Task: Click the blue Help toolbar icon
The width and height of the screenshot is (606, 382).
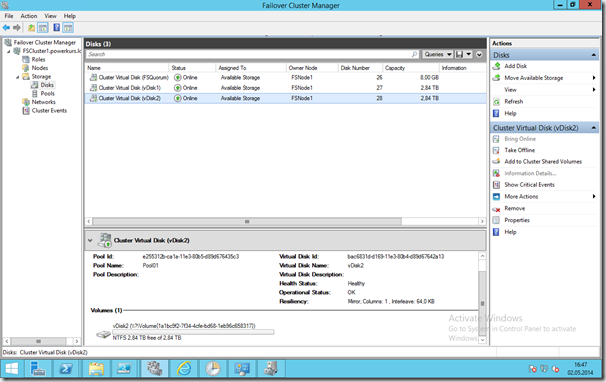Action: point(56,27)
